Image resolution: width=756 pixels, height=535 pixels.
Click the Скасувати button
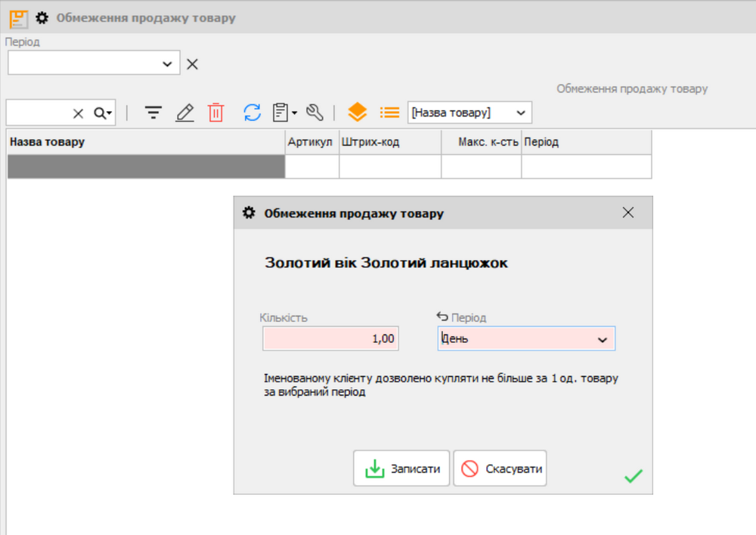point(500,469)
